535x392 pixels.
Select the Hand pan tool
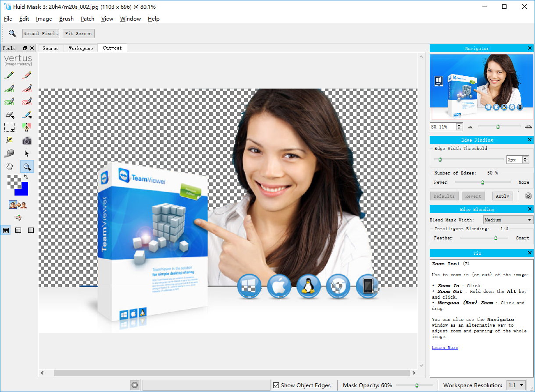coord(9,167)
